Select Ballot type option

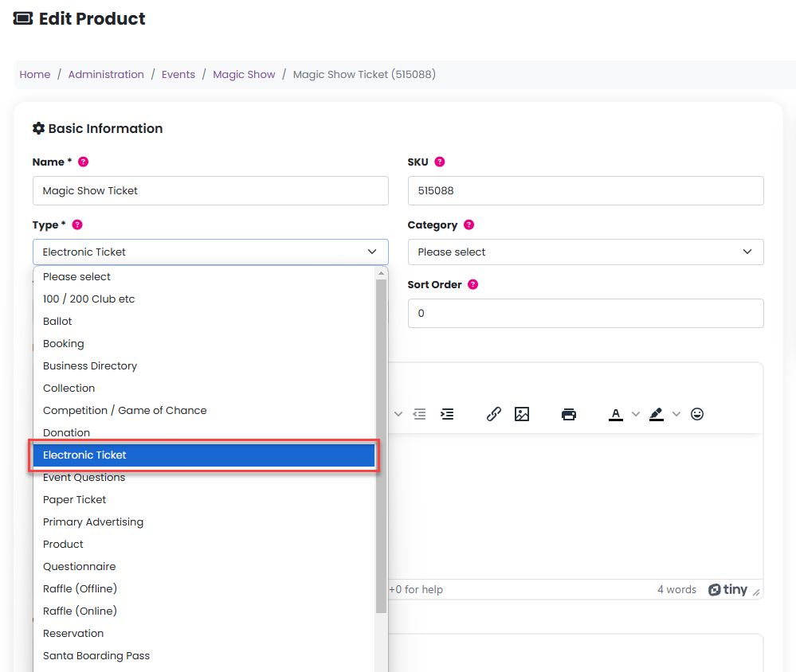click(x=204, y=322)
